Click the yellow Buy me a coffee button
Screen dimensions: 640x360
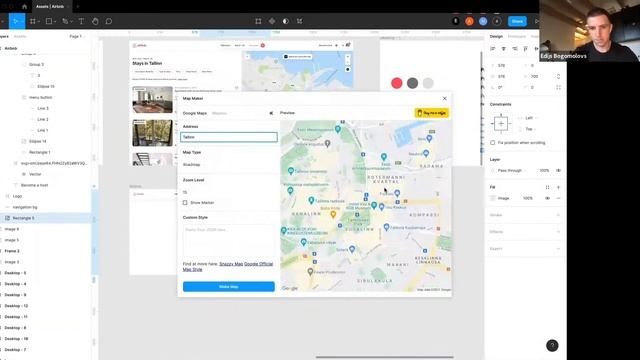[x=431, y=113]
